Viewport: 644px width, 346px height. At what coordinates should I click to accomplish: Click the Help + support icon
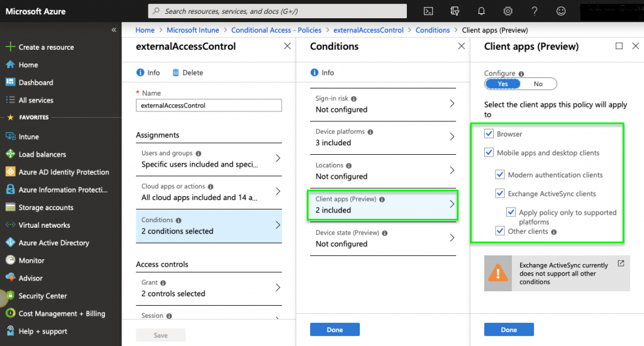(x=10, y=331)
